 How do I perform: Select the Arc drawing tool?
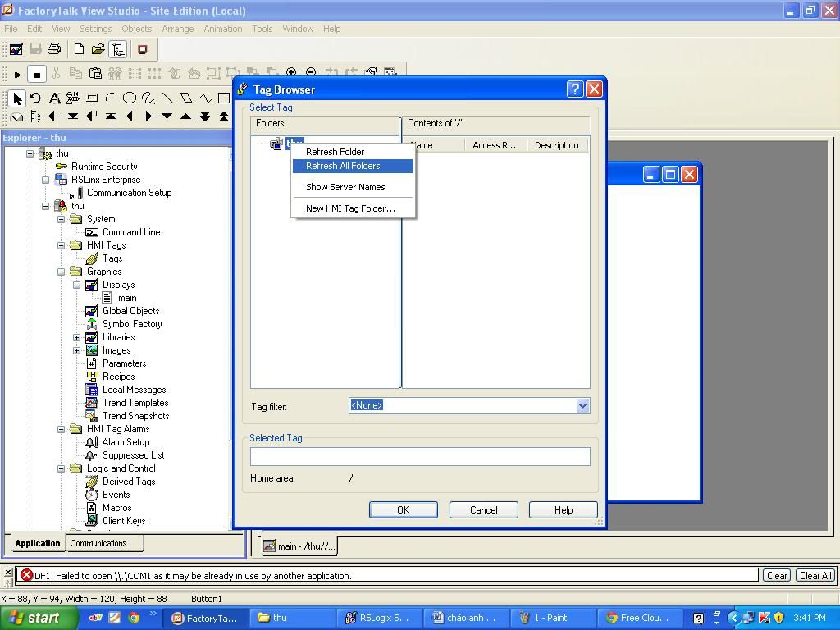[x=111, y=98]
